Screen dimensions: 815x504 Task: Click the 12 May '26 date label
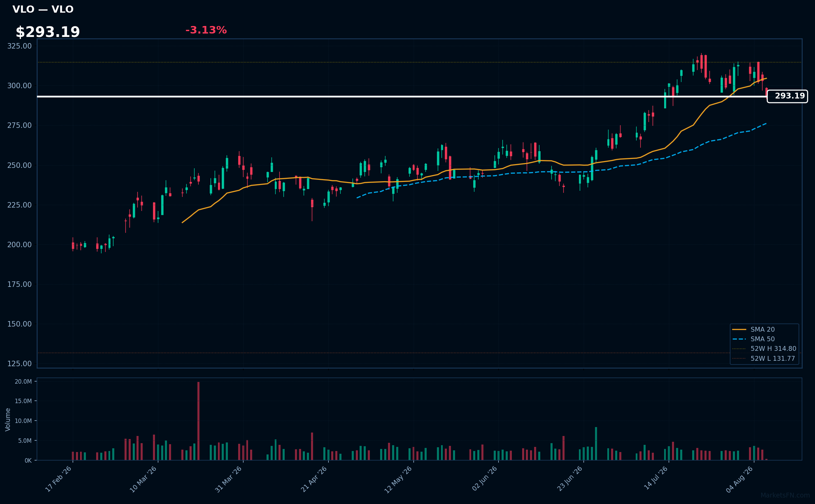pyautogui.click(x=398, y=479)
